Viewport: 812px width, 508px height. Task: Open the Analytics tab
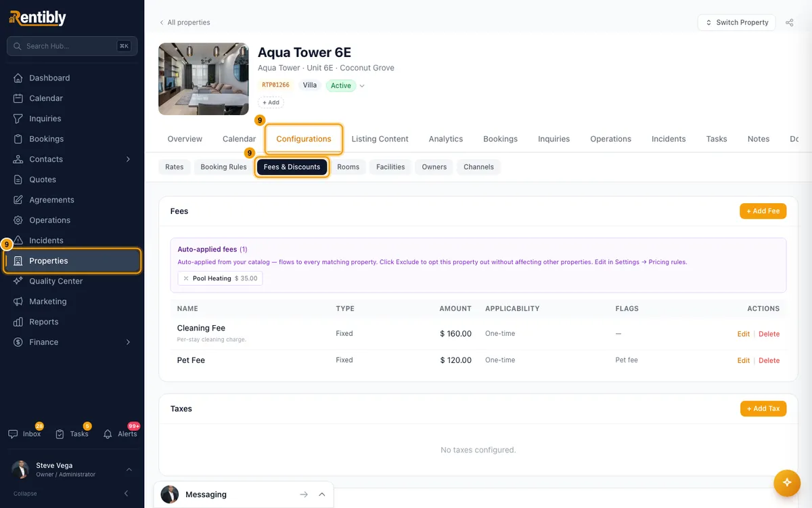click(x=446, y=139)
